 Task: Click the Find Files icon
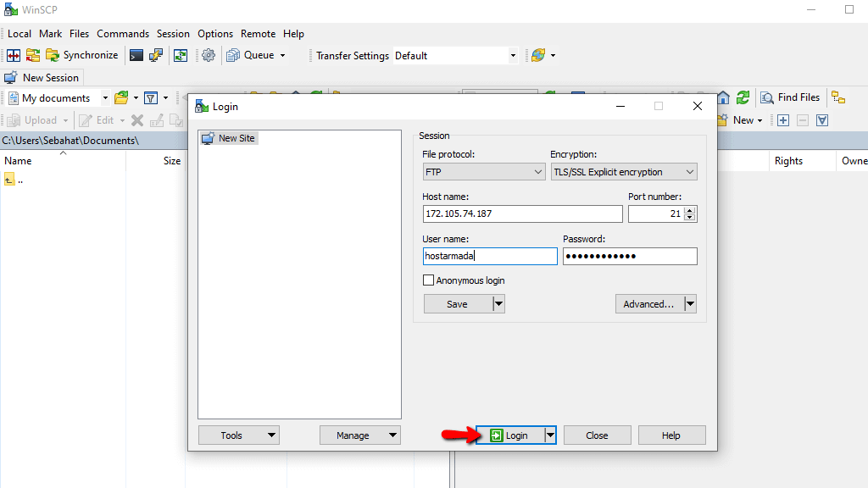click(789, 97)
